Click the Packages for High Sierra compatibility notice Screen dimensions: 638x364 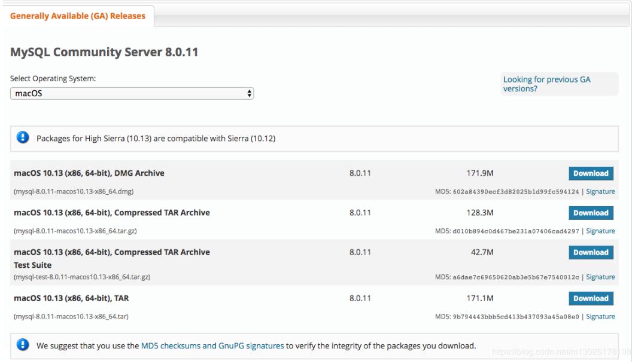pyautogui.click(x=156, y=139)
